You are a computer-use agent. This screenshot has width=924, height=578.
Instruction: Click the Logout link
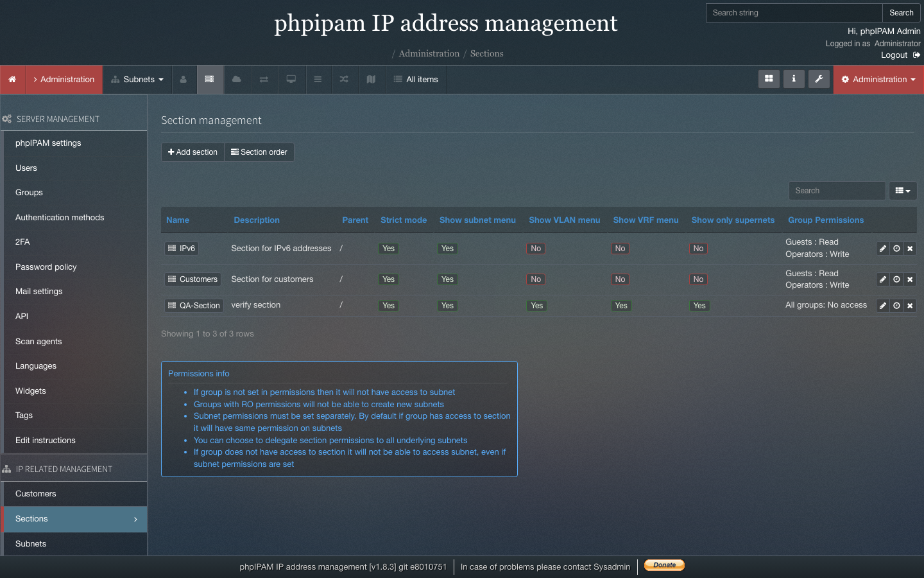point(900,55)
